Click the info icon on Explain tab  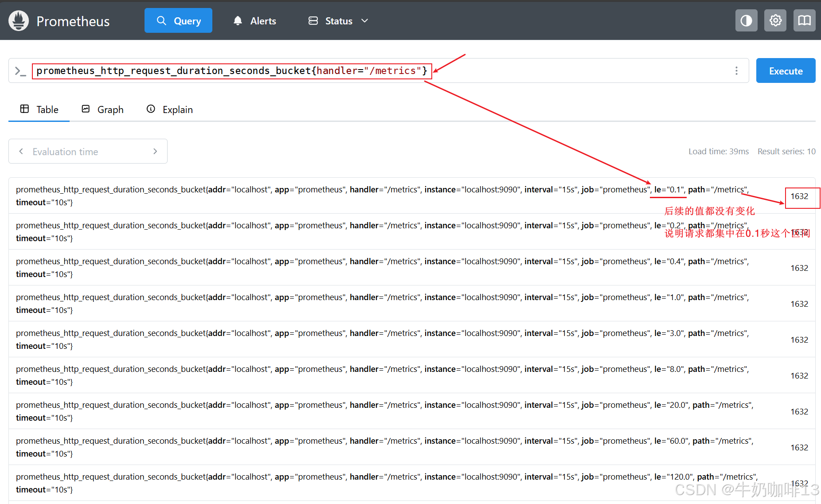pos(151,109)
